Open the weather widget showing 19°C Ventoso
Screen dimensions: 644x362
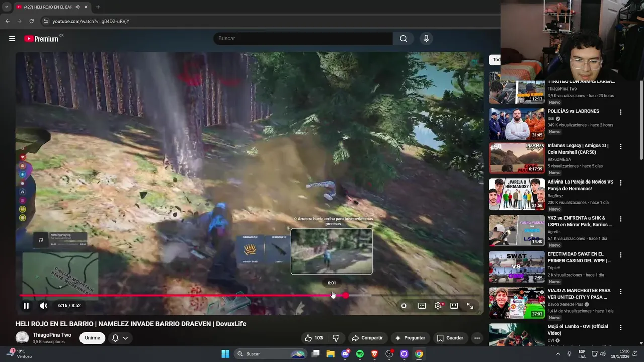(x=19, y=354)
